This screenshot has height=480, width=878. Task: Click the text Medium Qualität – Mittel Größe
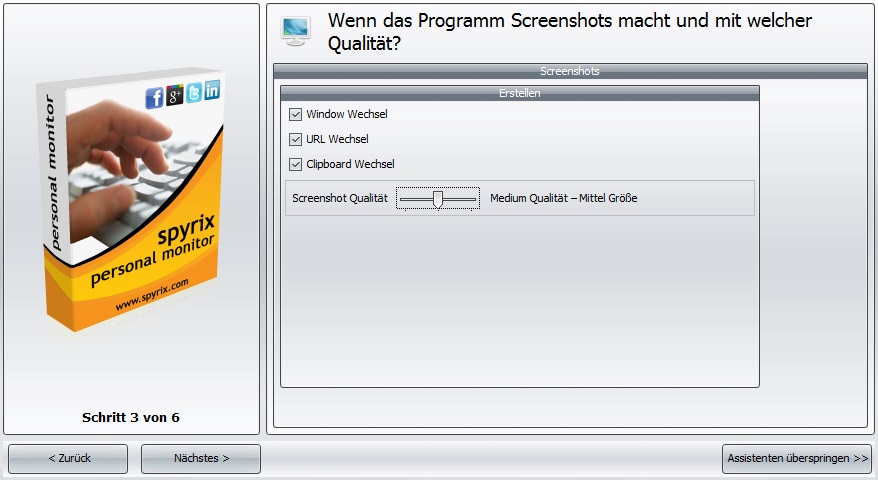tap(563, 198)
